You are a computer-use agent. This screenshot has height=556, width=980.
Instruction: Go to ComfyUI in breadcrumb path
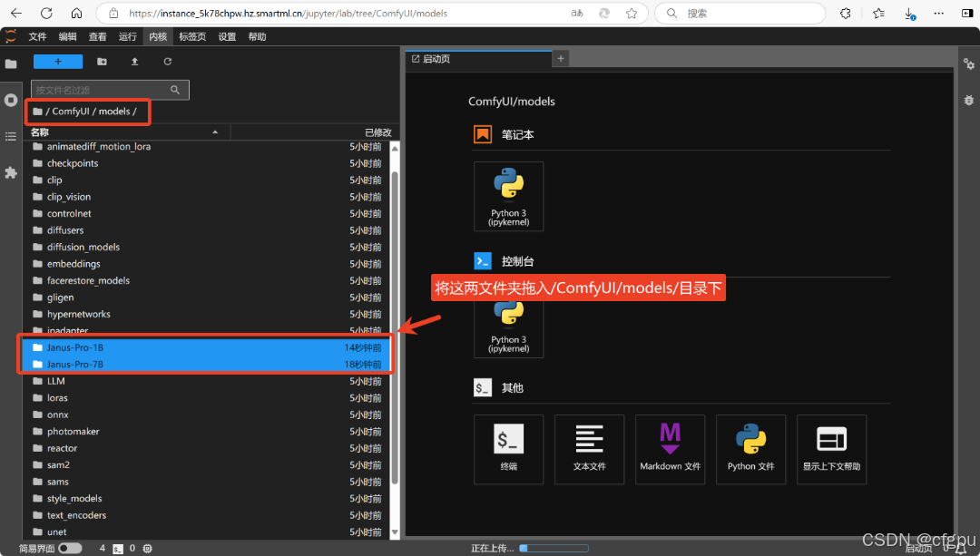point(71,112)
